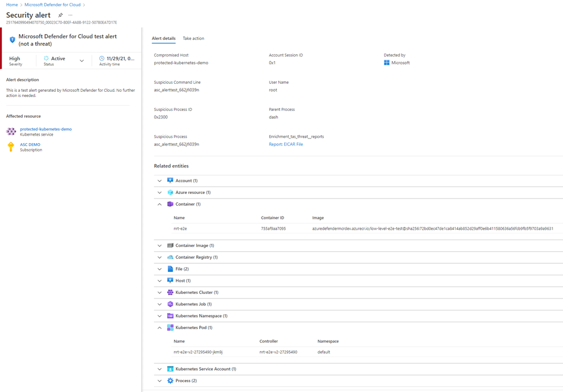
Task: Click the Kubernetes Service Account icon
Action: 170,369
